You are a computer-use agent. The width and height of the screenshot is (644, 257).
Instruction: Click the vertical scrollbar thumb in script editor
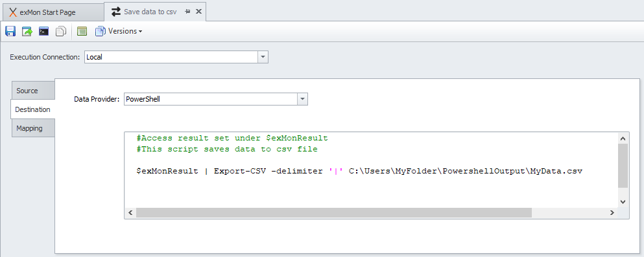tap(623, 166)
